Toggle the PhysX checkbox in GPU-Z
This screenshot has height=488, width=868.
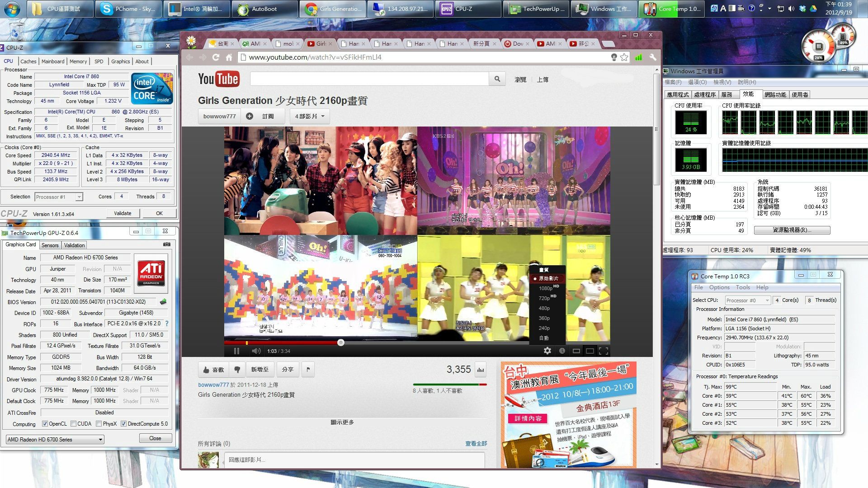point(99,424)
